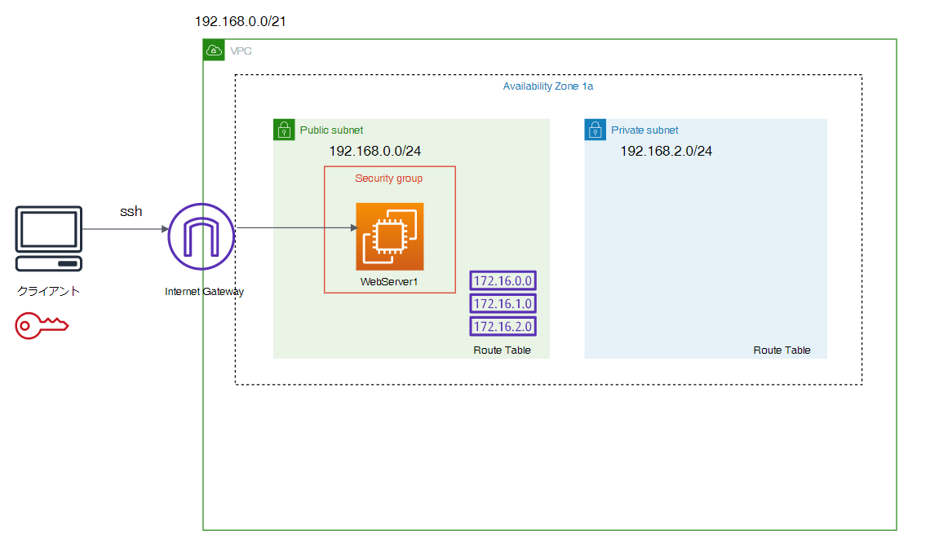Select the red key pair icon
Image resolution: width=930 pixels, height=560 pixels.
(42, 325)
